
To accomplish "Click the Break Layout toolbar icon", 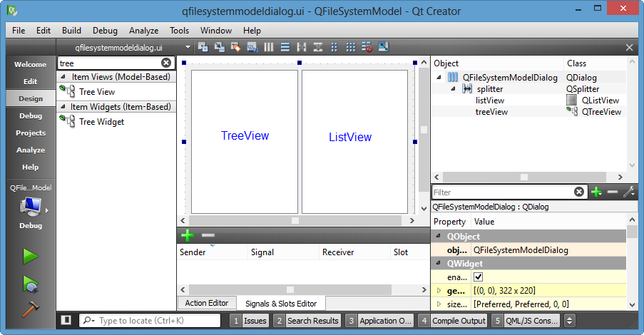I will 367,47.
